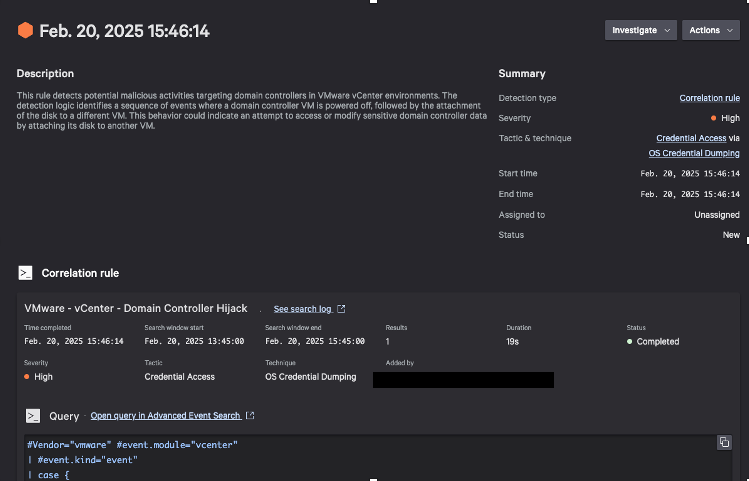Click external-link icon after Advanced Event Search link
749x481 pixels.
pyautogui.click(x=250, y=415)
